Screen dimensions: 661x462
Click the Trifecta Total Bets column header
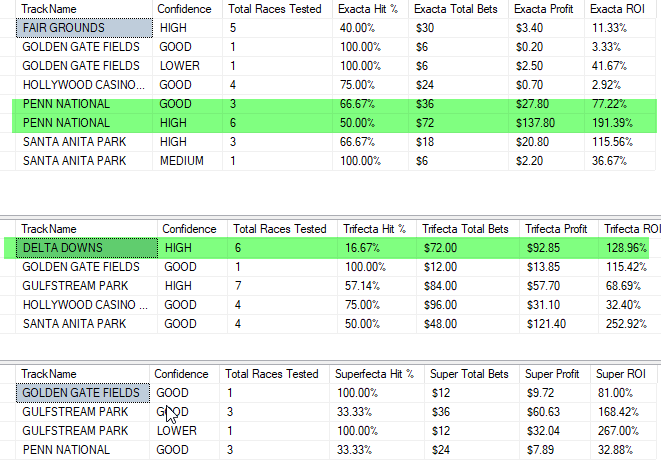(468, 229)
